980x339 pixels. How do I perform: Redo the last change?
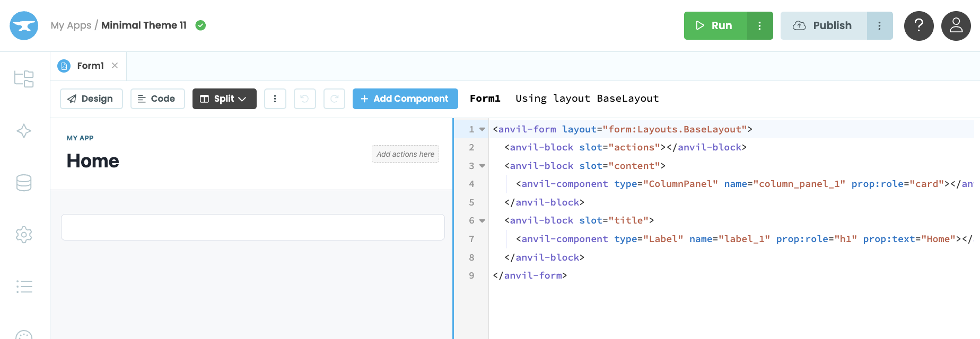[x=335, y=99]
